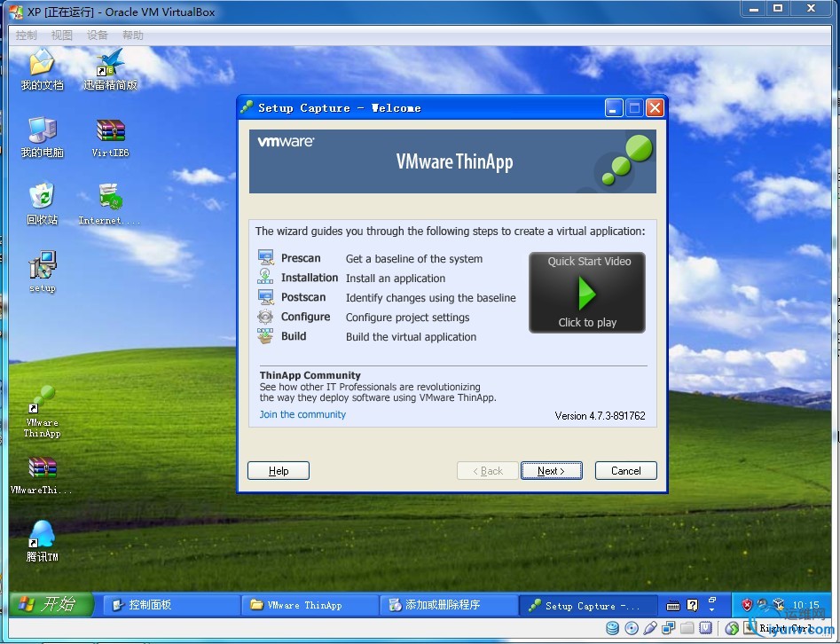Select the VMwareThi... archive desktop icon
The height and width of the screenshot is (644, 840).
tap(42, 475)
